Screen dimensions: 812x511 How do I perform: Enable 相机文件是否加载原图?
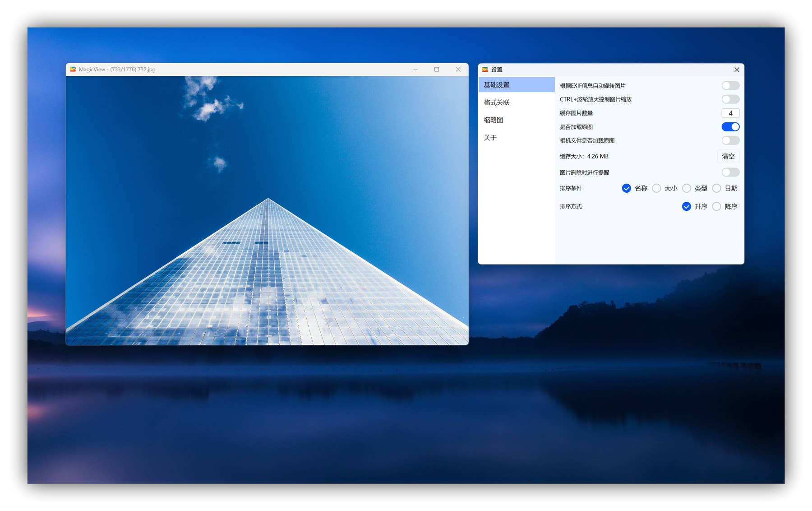coord(730,140)
